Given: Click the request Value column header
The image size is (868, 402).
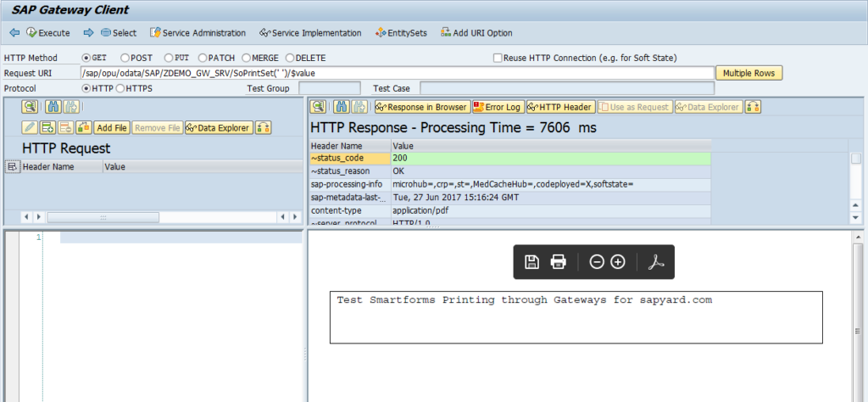Looking at the screenshot, I should 202,166.
